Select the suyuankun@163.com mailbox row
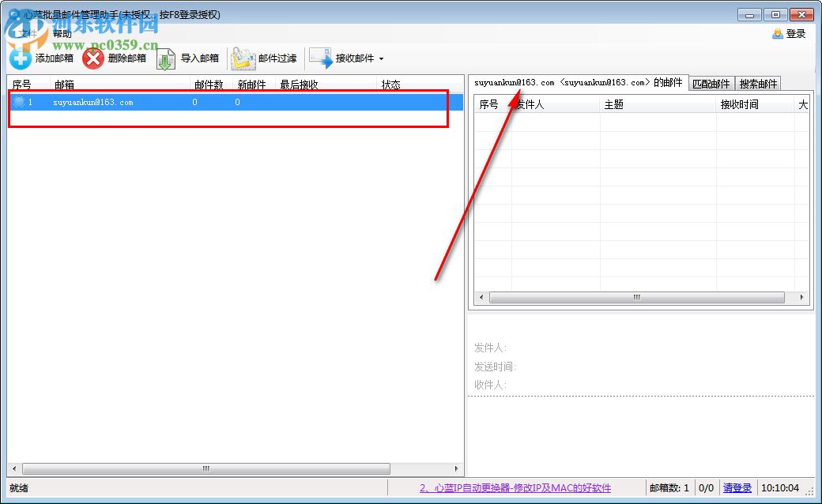Screen dimensions: 822x504 point(236,102)
